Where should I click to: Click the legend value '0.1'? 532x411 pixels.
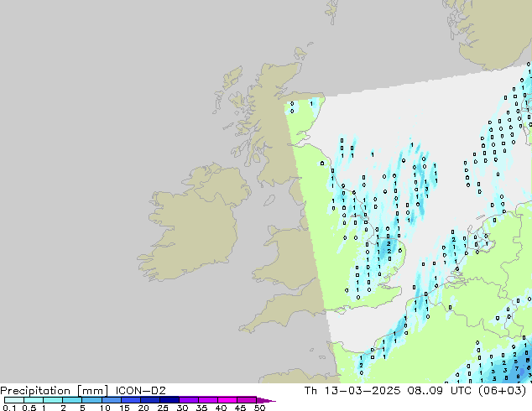[9, 408]
